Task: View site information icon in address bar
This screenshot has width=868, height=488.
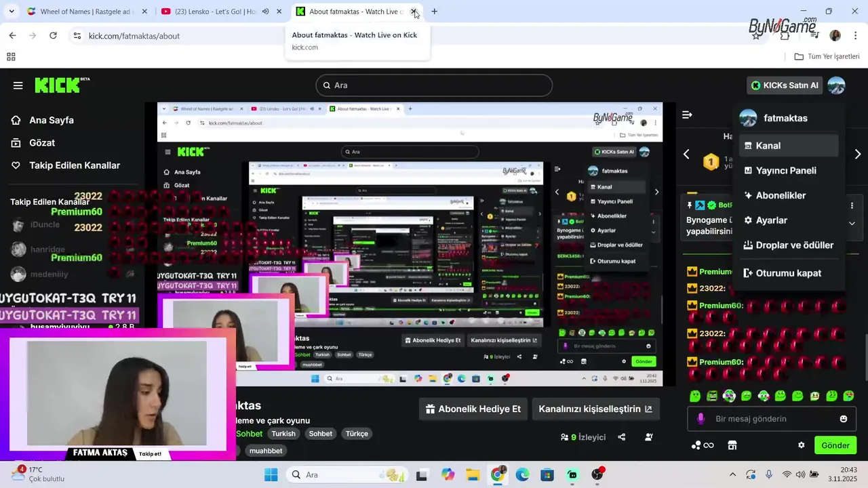Action: tap(77, 35)
